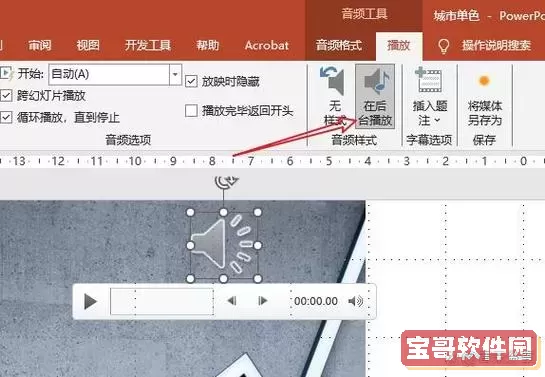Click the 00:00.00 time display
The image size is (545, 377).
click(316, 301)
